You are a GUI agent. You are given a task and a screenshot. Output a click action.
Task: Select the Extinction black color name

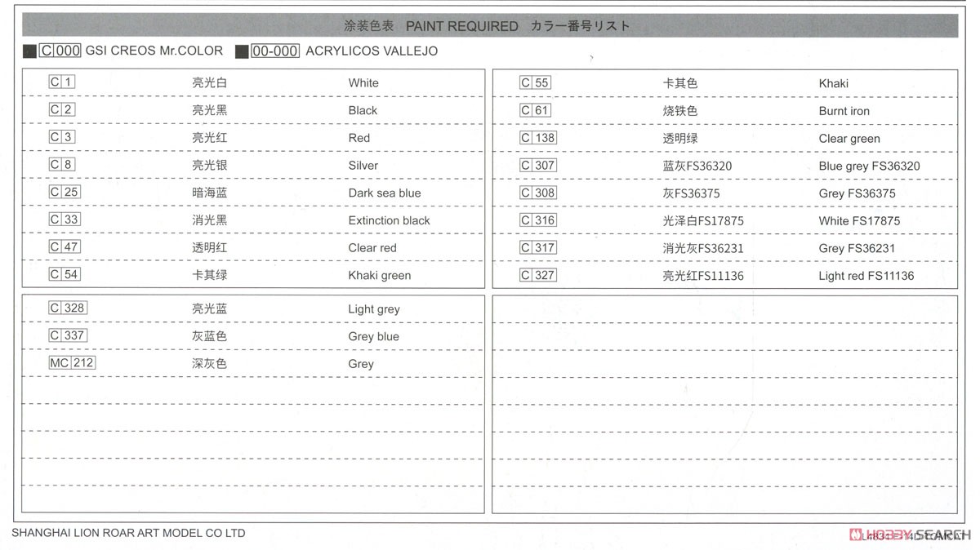tap(389, 220)
